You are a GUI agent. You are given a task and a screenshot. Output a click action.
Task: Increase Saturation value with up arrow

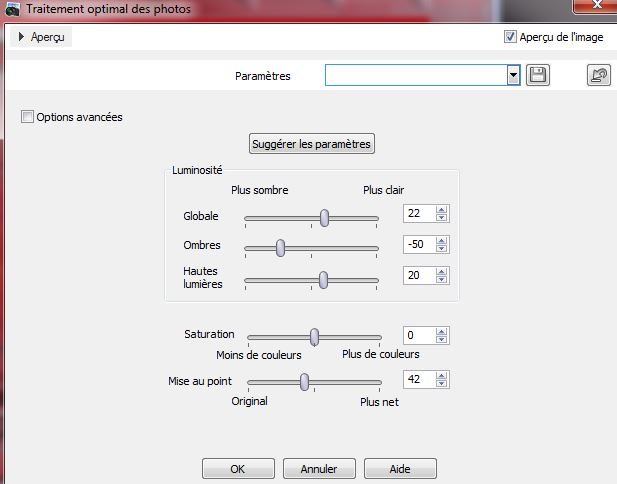click(x=442, y=332)
